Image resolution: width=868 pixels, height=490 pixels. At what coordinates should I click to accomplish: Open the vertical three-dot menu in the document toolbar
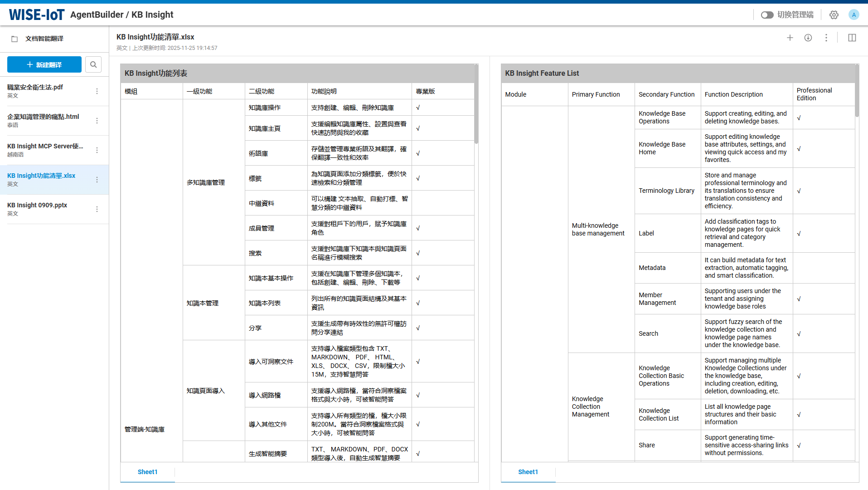point(826,38)
